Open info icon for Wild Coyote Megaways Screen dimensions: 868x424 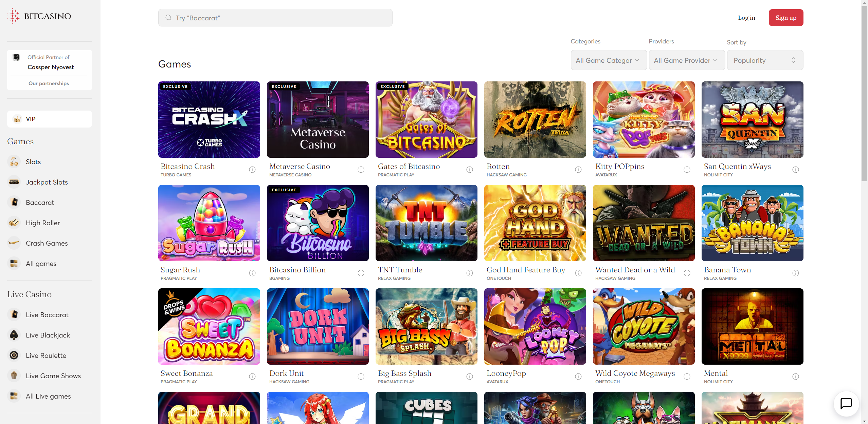[687, 377]
